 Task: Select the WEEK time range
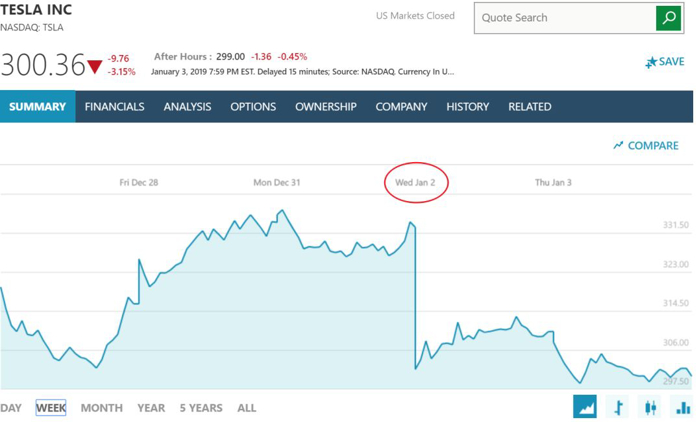[x=51, y=408]
